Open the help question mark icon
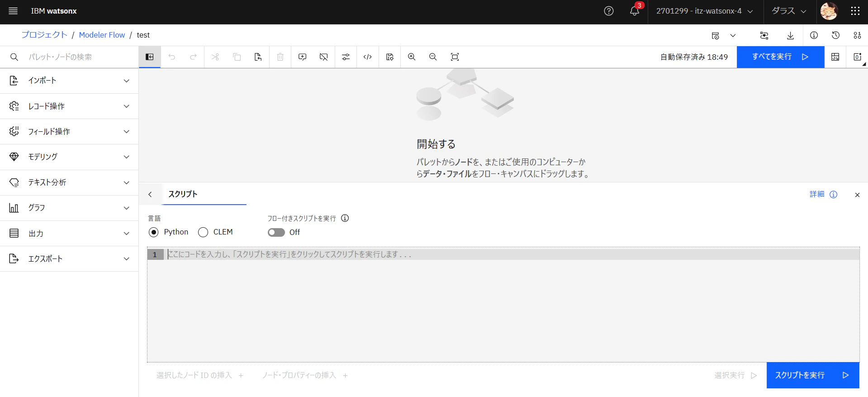Image resolution: width=868 pixels, height=397 pixels. [x=609, y=11]
